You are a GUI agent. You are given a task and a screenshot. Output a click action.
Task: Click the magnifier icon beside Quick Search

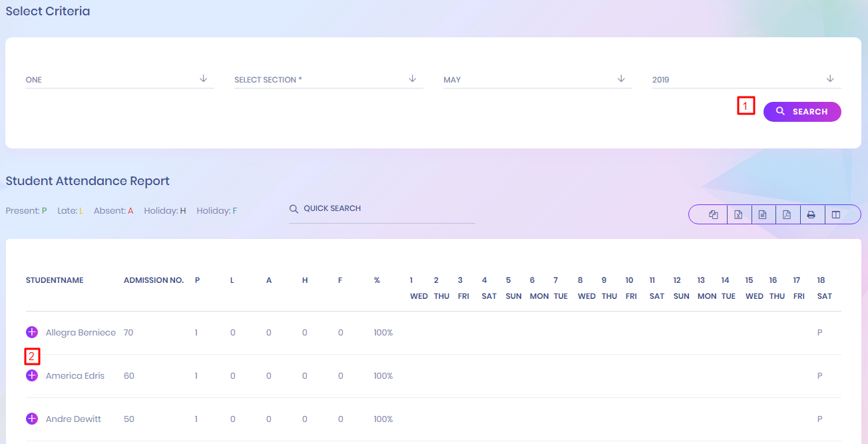tap(294, 209)
